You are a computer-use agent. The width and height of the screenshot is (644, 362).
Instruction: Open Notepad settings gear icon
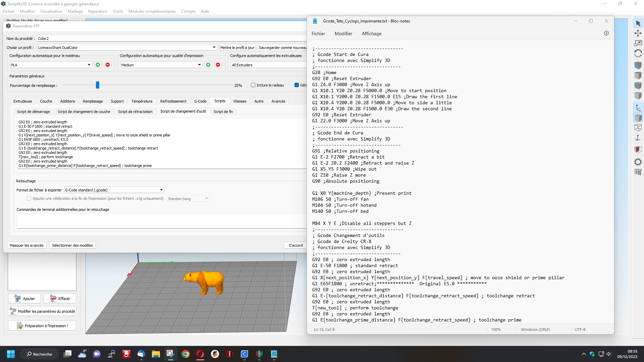click(606, 33)
